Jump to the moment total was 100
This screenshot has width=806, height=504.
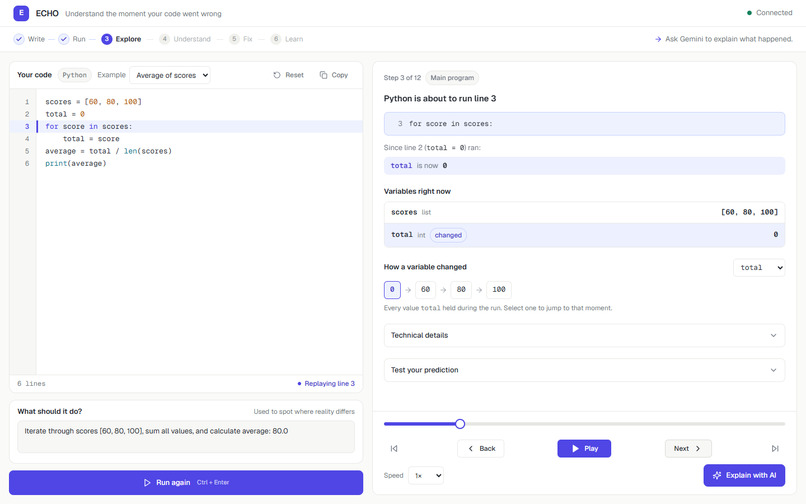(x=499, y=290)
